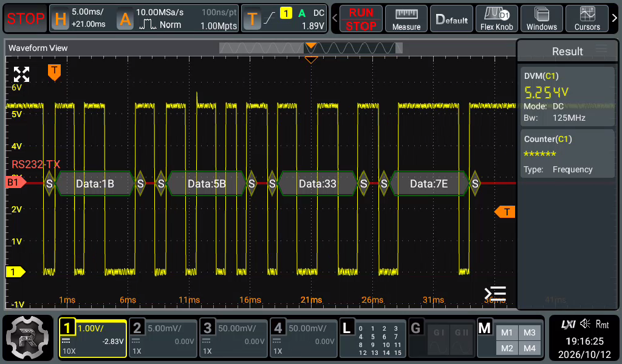Tap the RUN STOP button
This screenshot has height=364, width=622.
[361, 19]
